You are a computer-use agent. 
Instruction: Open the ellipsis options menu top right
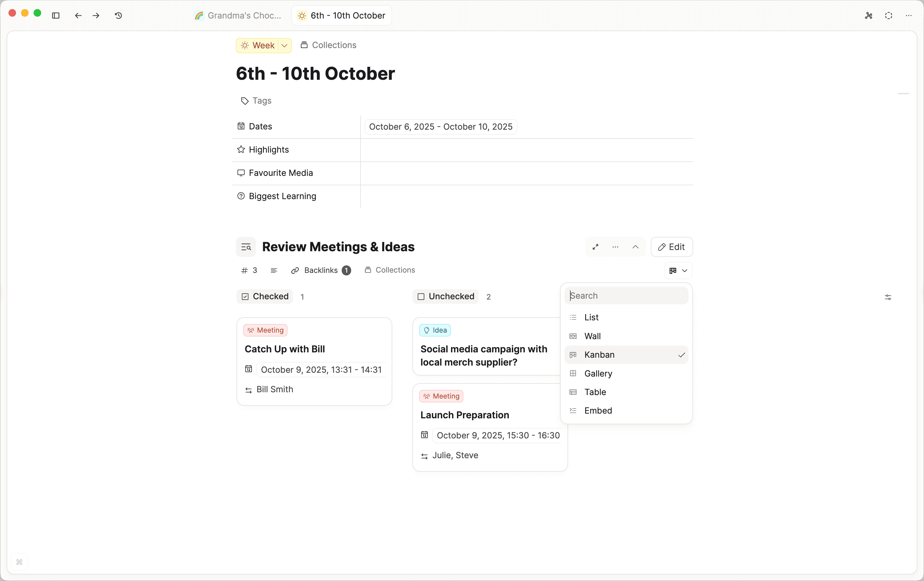[x=909, y=16]
